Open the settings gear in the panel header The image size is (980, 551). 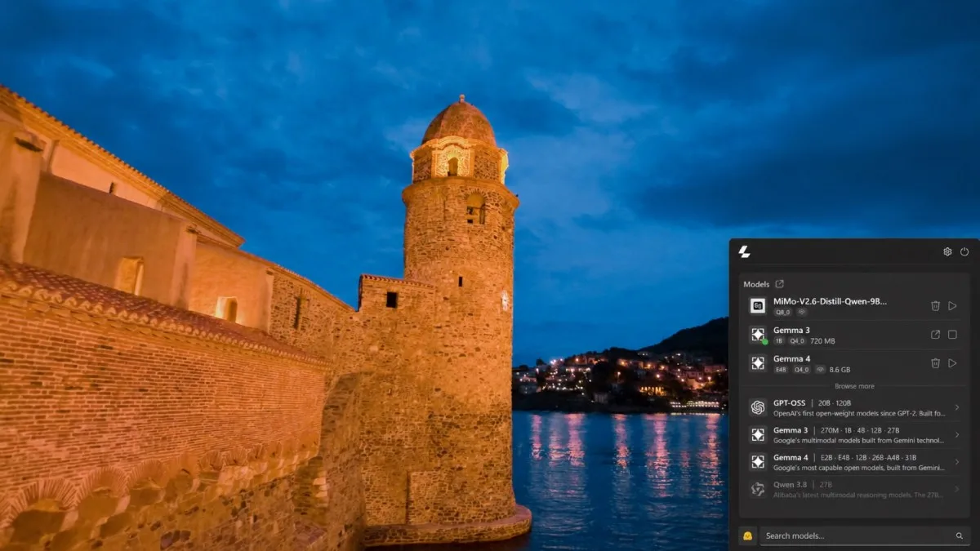coord(947,251)
